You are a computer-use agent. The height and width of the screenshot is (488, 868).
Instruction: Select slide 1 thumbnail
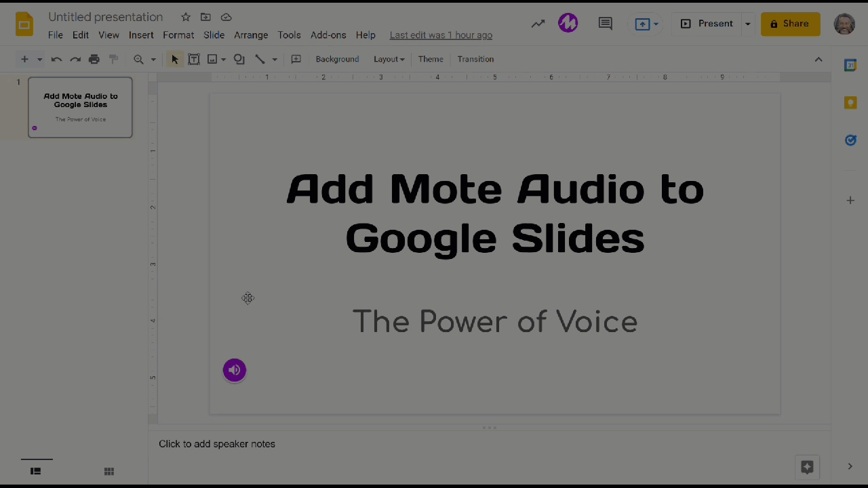pyautogui.click(x=80, y=107)
